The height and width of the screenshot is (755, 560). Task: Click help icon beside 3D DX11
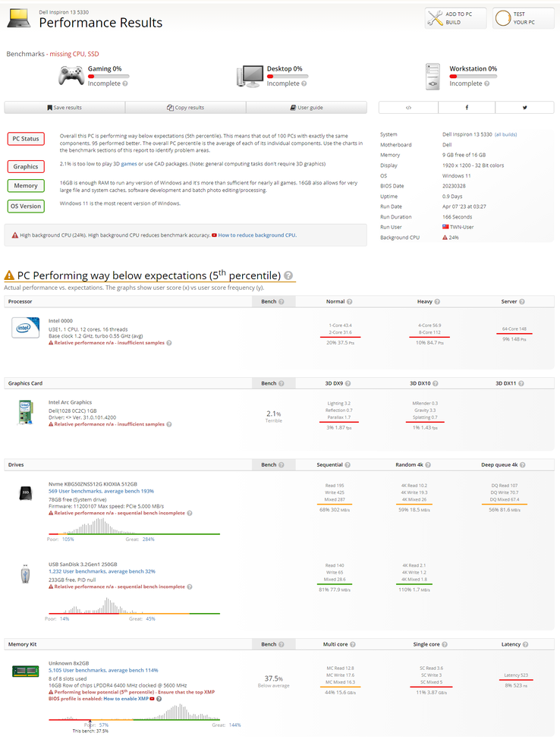coord(521,384)
